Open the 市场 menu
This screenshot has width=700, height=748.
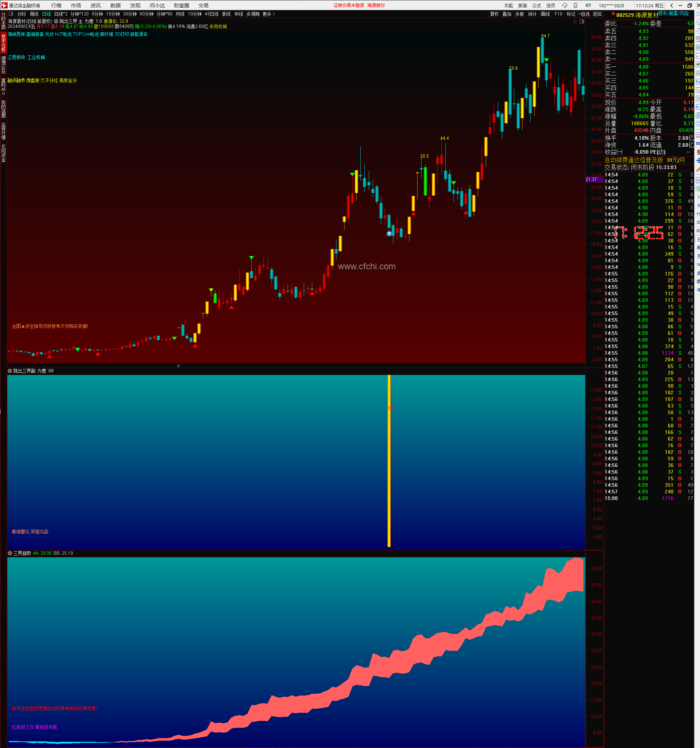[x=76, y=5]
